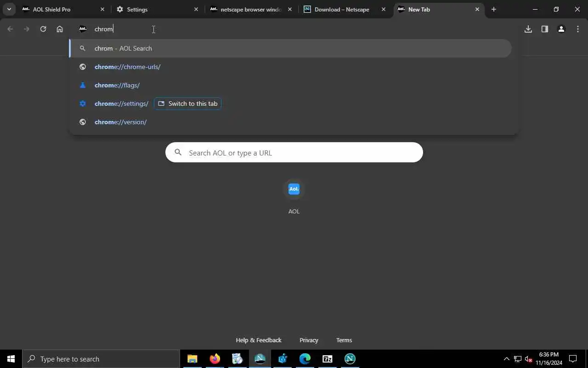This screenshot has width=588, height=368.
Task: Click magnifier icon in page search box
Action: 178,152
